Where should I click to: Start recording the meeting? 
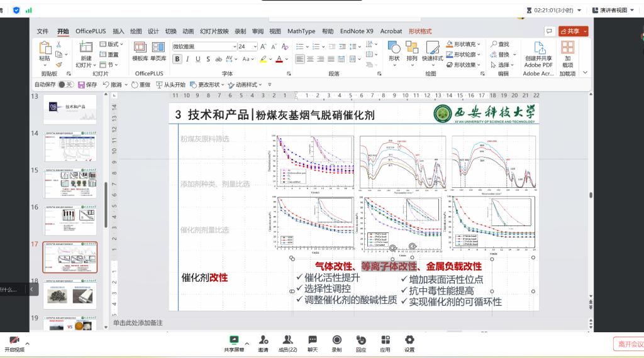pyautogui.click(x=336, y=340)
